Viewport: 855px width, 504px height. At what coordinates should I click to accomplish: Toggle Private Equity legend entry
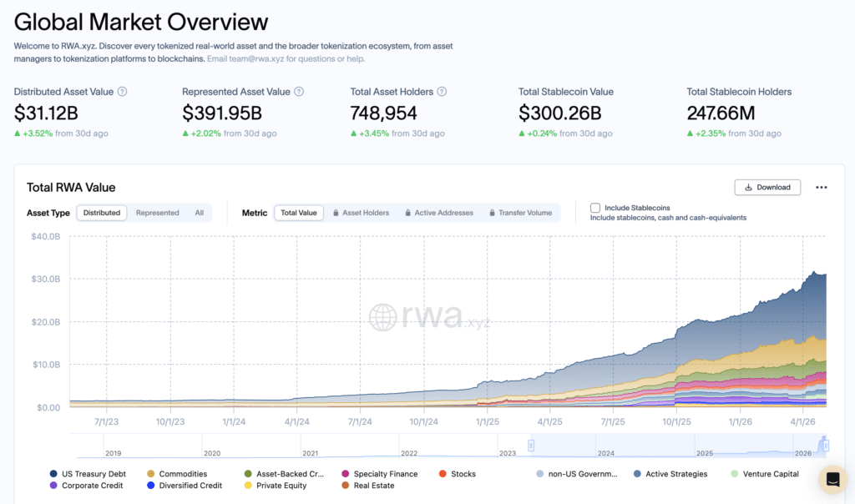(276, 486)
